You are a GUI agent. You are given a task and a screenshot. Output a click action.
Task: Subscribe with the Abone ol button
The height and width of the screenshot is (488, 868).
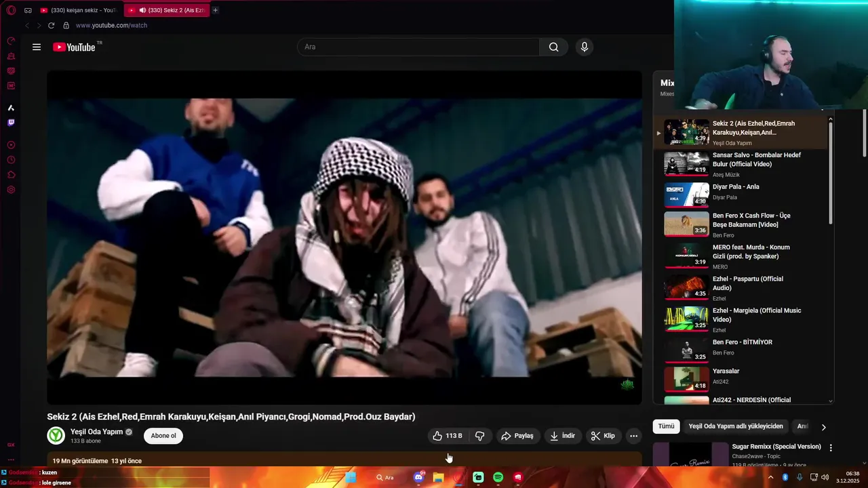163,436
